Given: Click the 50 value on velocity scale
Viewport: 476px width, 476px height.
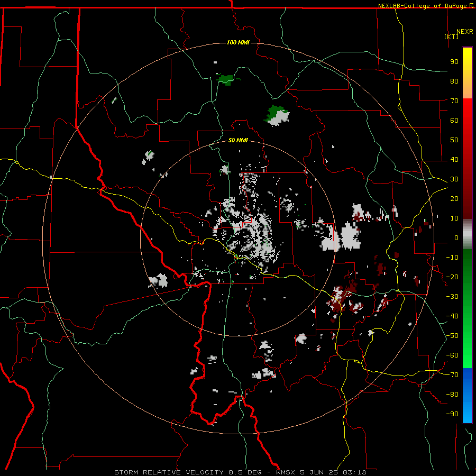Looking at the screenshot, I should 454,140.
